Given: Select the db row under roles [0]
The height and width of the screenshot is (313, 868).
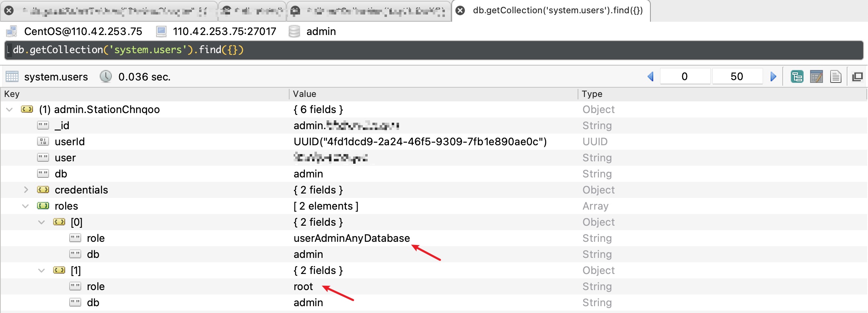Looking at the screenshot, I should click(434, 254).
